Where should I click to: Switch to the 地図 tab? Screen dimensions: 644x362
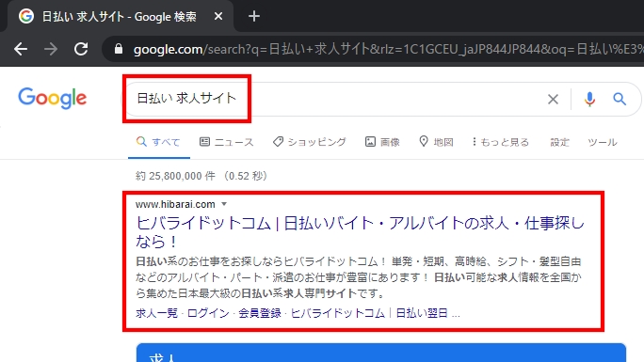pyautogui.click(x=436, y=142)
